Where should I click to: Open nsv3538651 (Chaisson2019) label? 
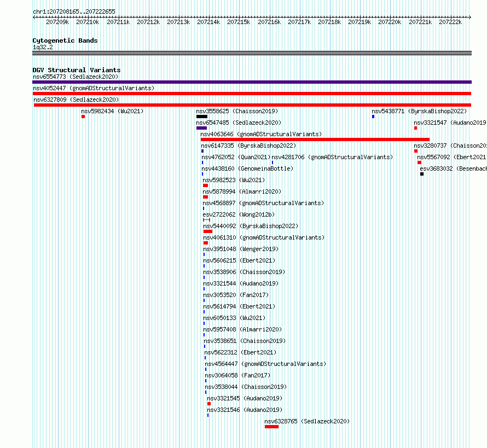[245, 341]
